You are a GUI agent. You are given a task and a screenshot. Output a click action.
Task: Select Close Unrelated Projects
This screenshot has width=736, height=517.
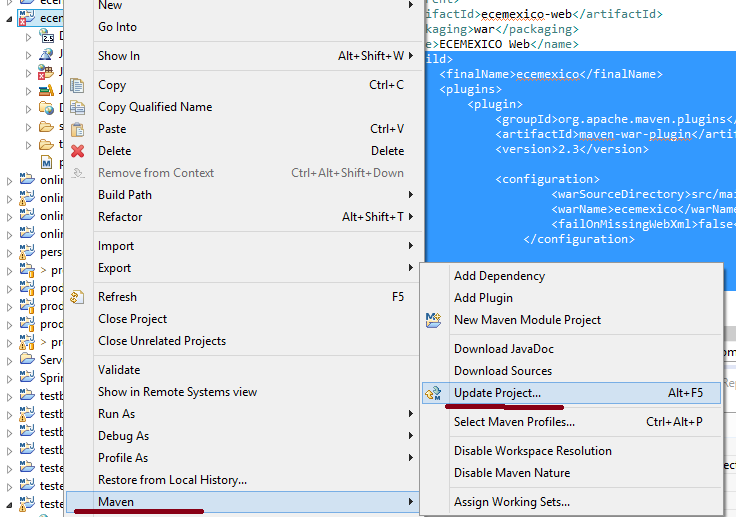[x=162, y=341]
